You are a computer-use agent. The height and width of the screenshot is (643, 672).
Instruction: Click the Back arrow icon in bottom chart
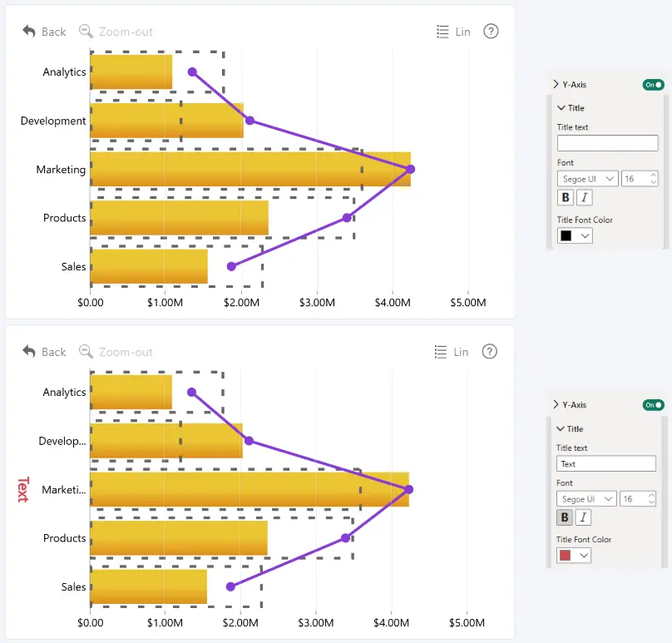(29, 352)
